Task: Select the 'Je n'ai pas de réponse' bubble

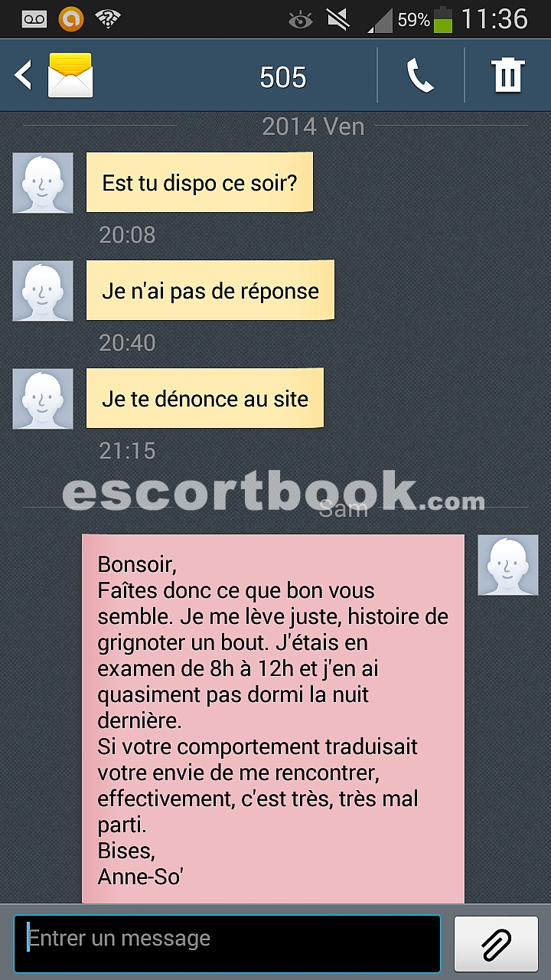Action: (x=210, y=290)
